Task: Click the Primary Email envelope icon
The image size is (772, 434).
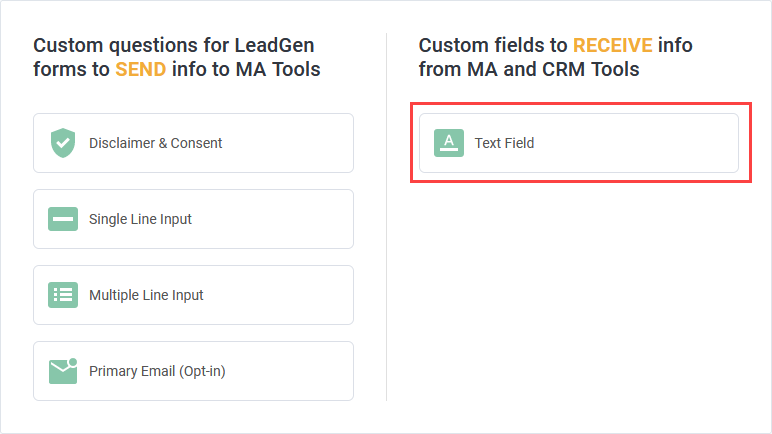Action: [x=63, y=371]
